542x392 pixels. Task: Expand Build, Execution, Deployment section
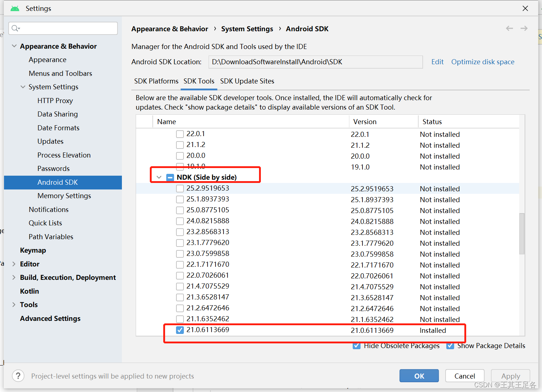(14, 277)
